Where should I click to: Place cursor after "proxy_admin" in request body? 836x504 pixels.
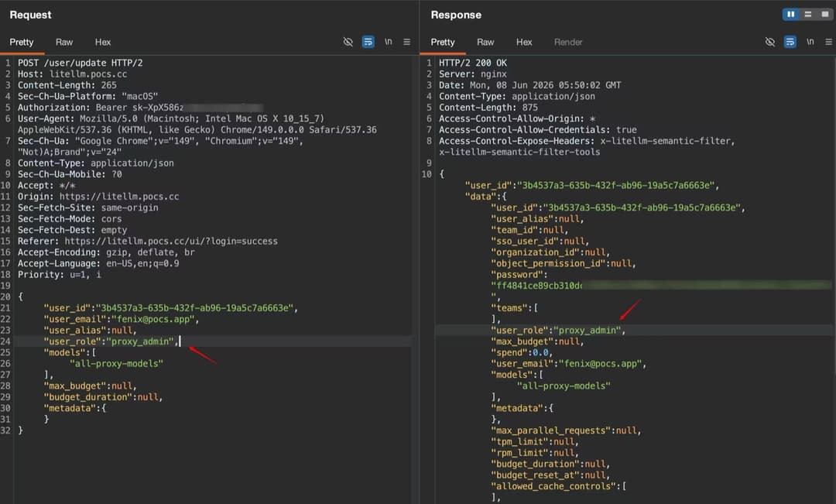point(180,341)
